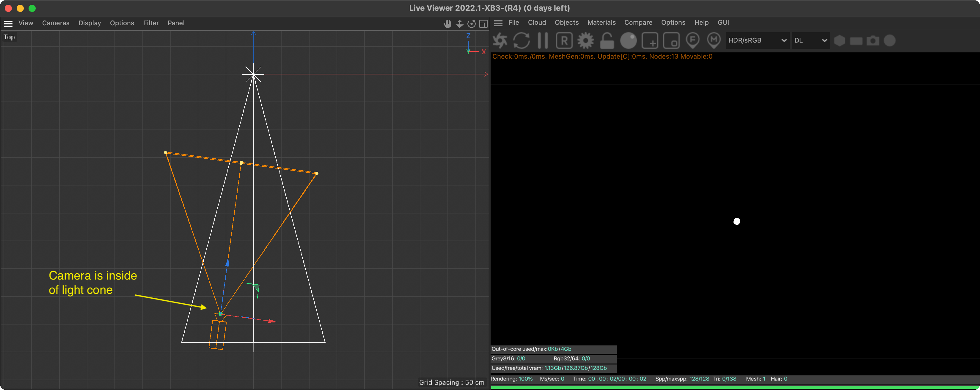980x390 pixels.
Task: Pause the render
Action: pos(543,40)
